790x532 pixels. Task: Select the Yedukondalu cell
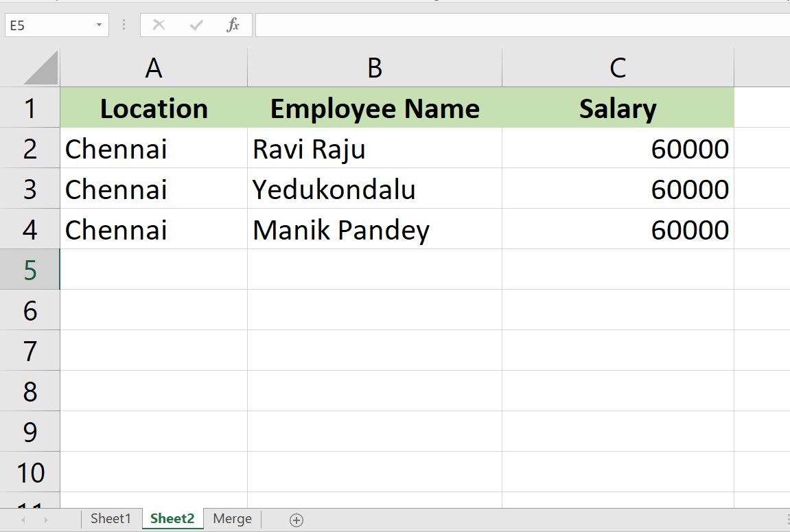(375, 189)
